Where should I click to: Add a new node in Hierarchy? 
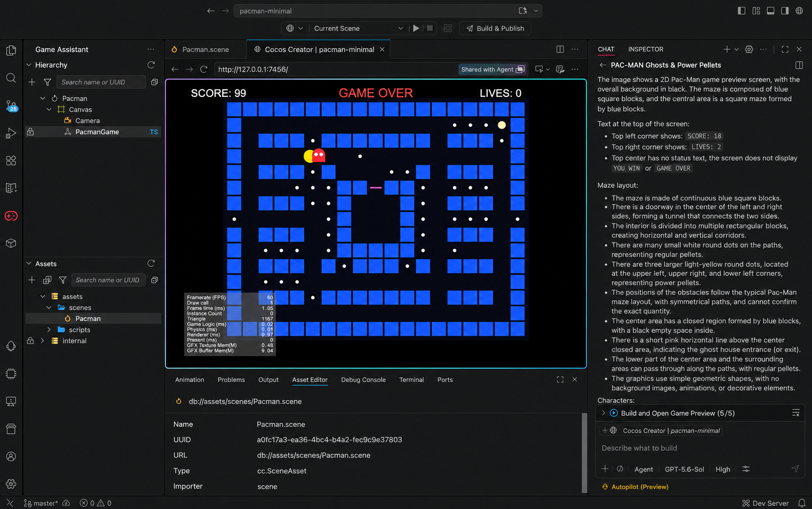[32, 82]
